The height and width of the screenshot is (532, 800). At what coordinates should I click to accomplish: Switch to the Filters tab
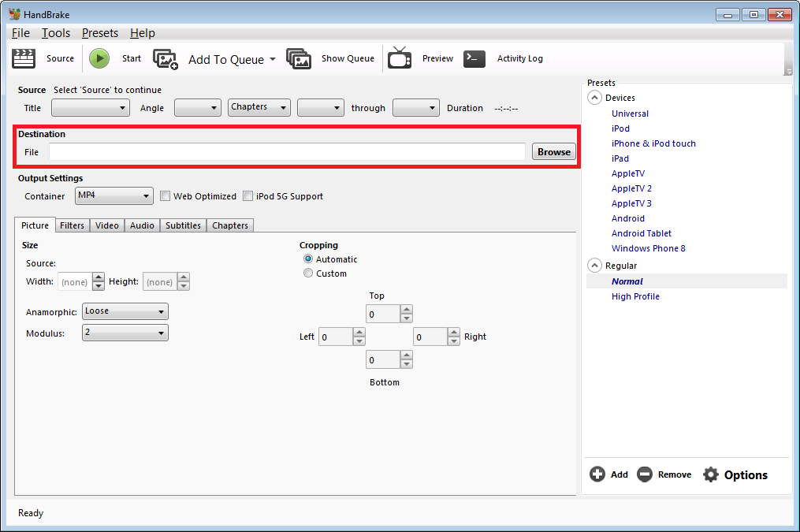pyautogui.click(x=72, y=225)
